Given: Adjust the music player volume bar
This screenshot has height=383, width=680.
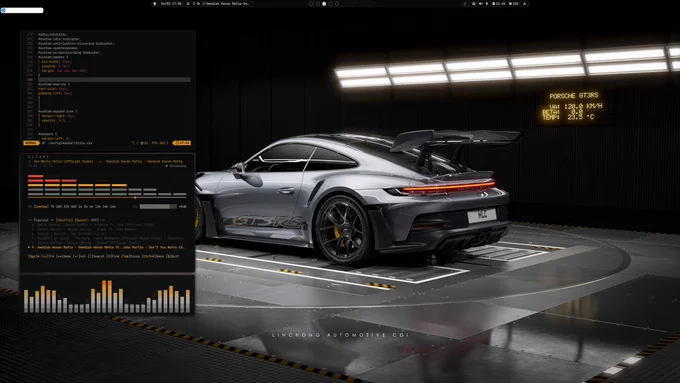Looking at the screenshot, I should click(x=158, y=206).
